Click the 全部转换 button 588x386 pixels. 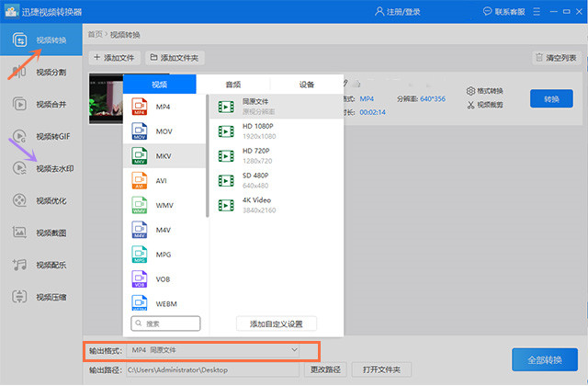545,359
